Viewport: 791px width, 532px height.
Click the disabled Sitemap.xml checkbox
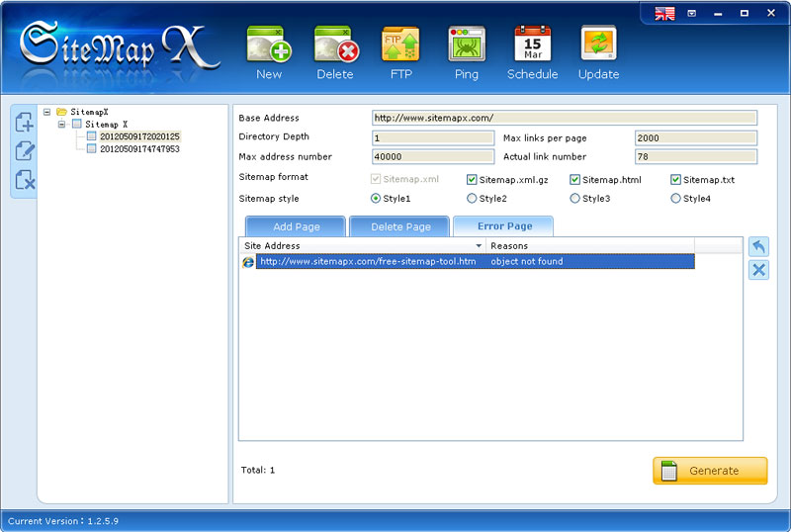tap(376, 179)
